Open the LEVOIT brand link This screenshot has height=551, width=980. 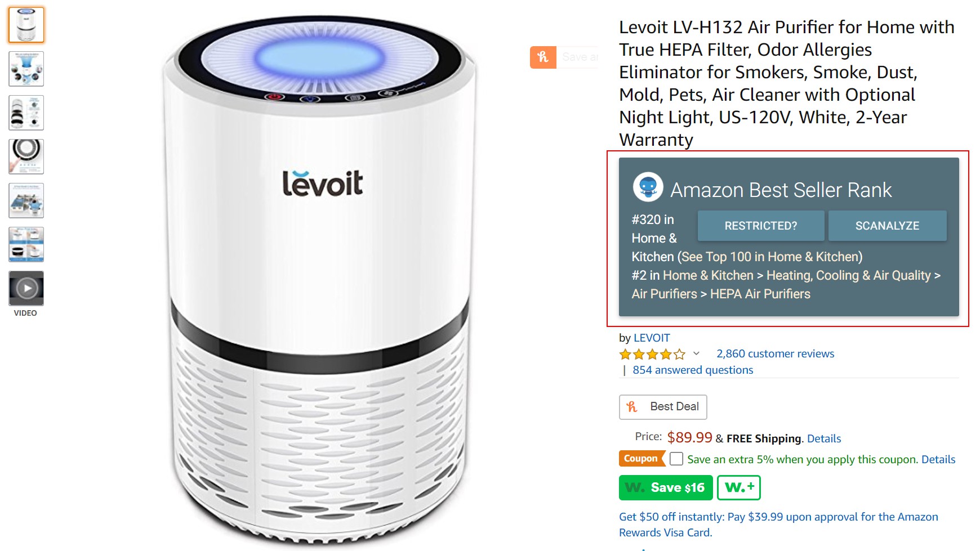coord(652,338)
